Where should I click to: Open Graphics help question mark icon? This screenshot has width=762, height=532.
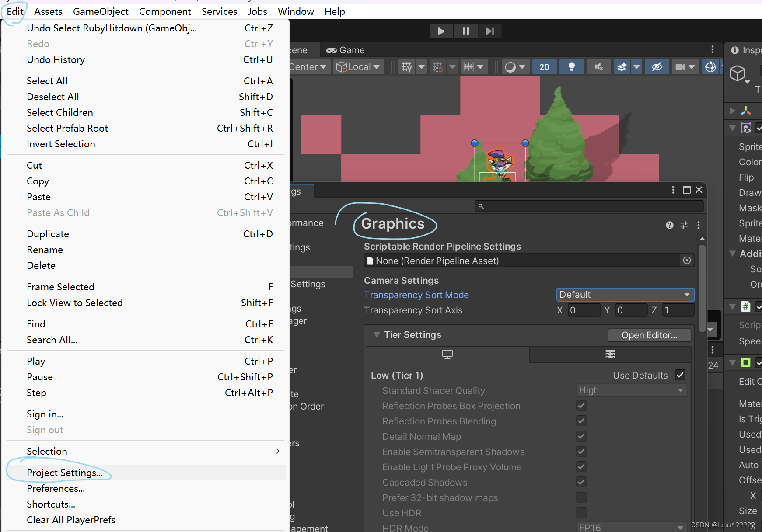[669, 225]
